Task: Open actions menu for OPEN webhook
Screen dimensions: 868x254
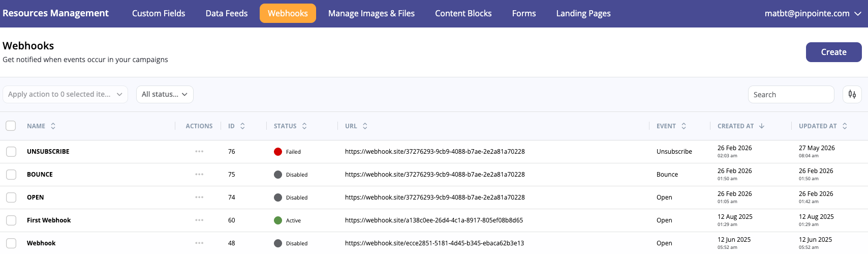Action: 199,197
